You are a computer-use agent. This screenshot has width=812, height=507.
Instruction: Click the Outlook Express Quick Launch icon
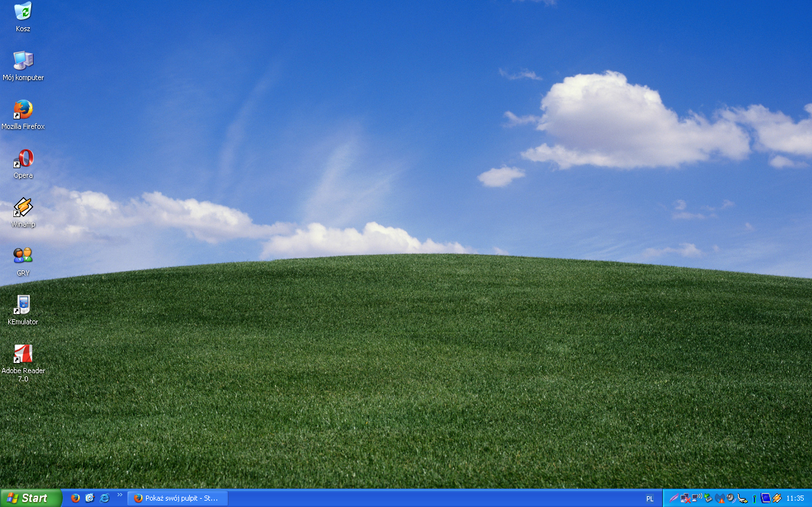point(90,498)
